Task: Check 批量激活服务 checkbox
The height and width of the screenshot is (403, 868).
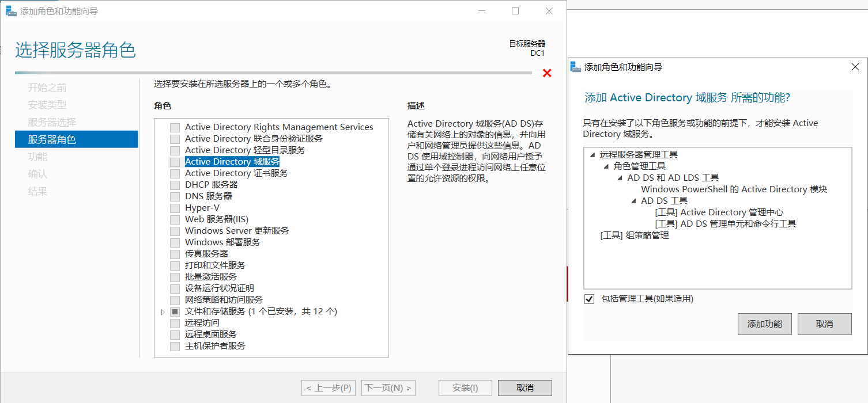Action: point(175,277)
